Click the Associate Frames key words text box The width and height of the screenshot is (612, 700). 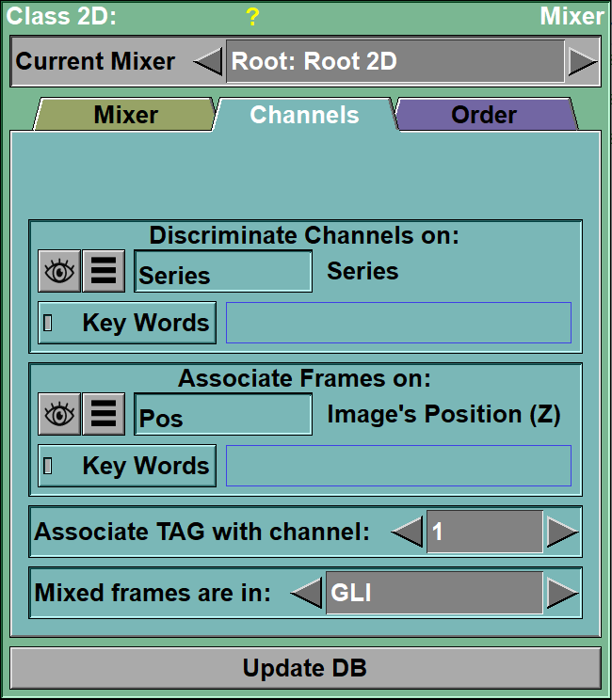398,466
